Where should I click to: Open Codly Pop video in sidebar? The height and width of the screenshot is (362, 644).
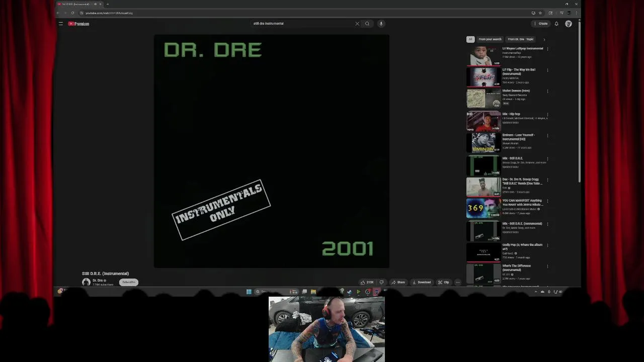484,252
